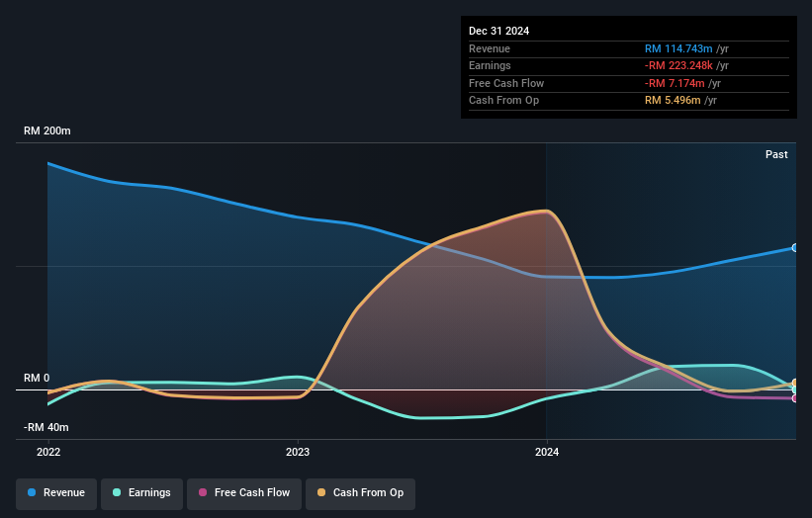Click the Dec 31 2024 tooltip date
Viewport: 812px width, 518px height.
(x=498, y=31)
